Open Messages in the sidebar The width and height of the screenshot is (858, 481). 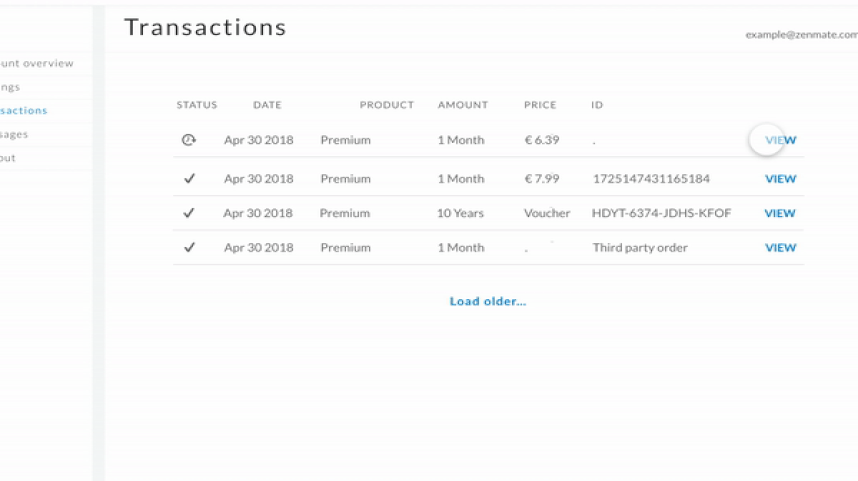point(15,134)
